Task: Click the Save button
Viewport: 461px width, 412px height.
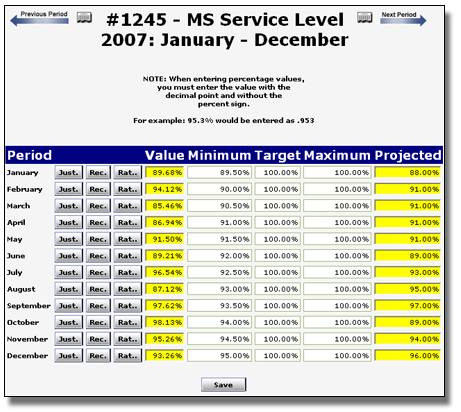Action: (223, 385)
